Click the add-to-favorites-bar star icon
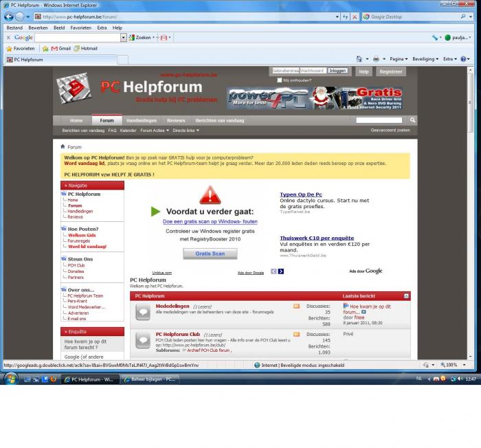 (45, 49)
